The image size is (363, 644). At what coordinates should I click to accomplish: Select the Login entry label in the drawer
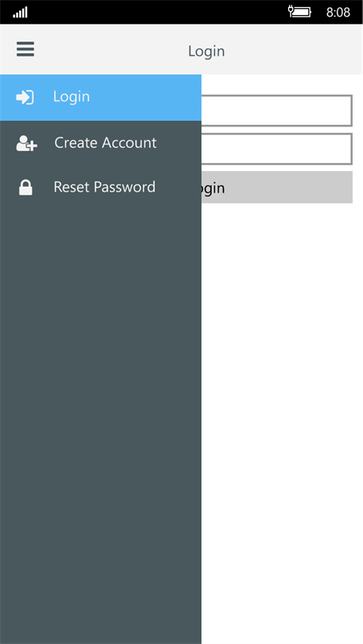coord(71,97)
